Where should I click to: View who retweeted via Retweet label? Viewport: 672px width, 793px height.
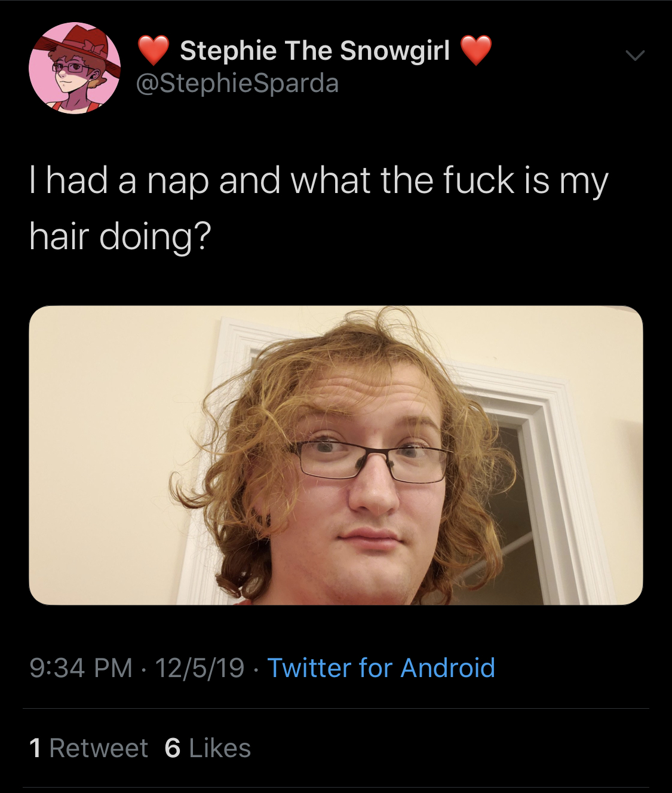coord(99,748)
